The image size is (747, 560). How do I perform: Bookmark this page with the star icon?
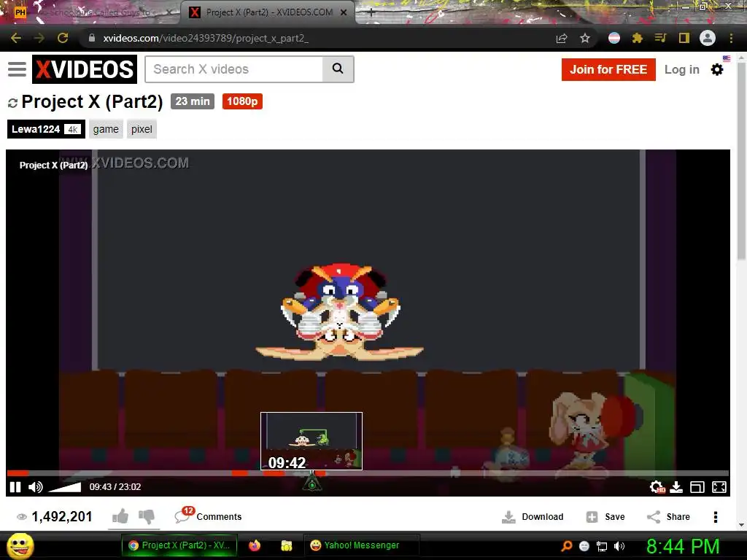(585, 38)
